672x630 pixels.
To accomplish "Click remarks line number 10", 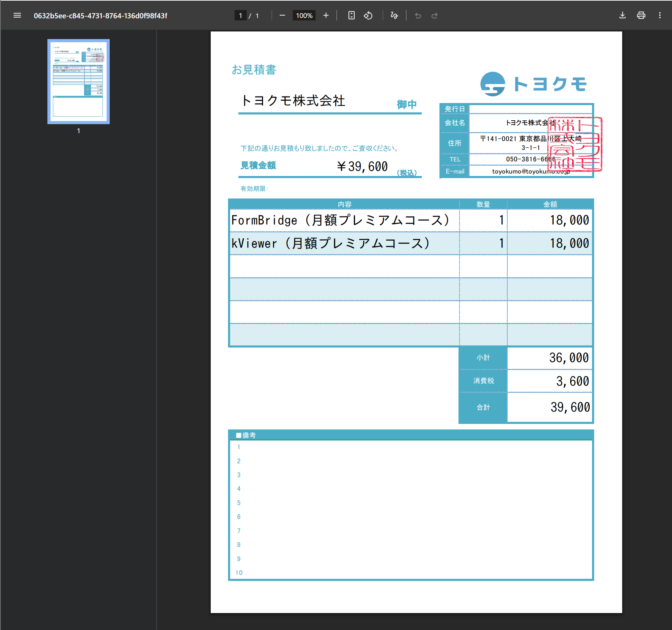I will [x=239, y=573].
